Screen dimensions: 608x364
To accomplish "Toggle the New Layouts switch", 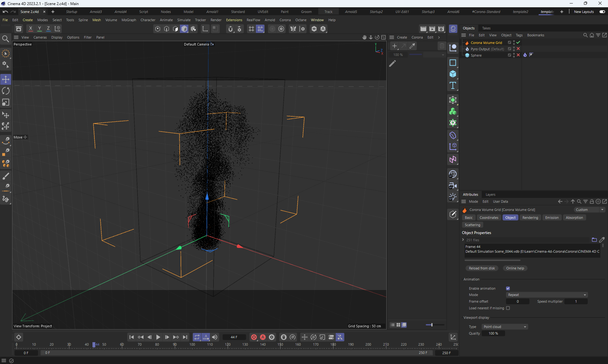I will [x=602, y=12].
